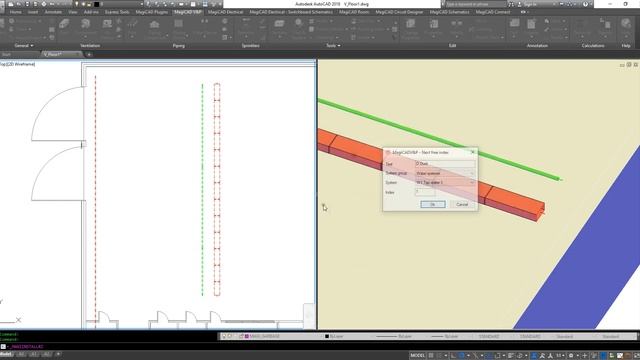Click the Index input field
Screen dimensions: 640x360
(425, 192)
